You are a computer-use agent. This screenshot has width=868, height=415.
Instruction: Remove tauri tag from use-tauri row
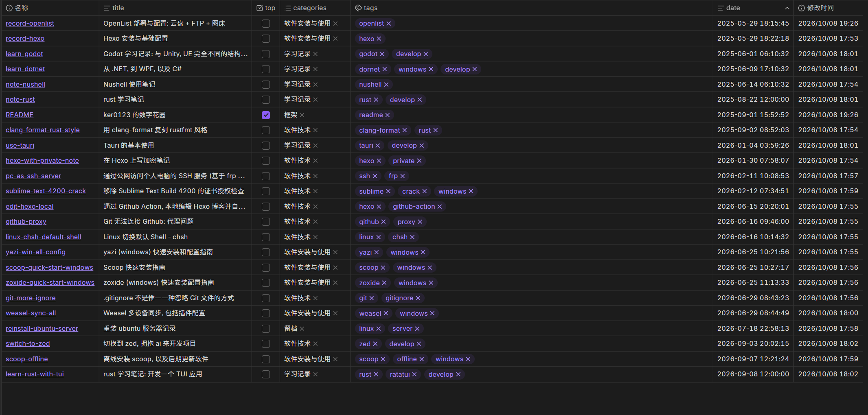tap(378, 146)
